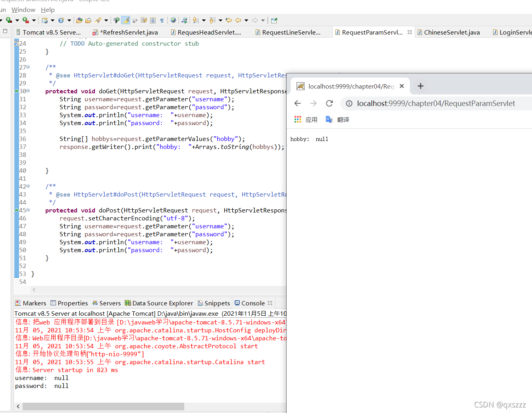Screen dimensions: 532x413
Task: Click the Previous Annotation arrow icon
Action: pyautogui.click(x=212, y=20)
